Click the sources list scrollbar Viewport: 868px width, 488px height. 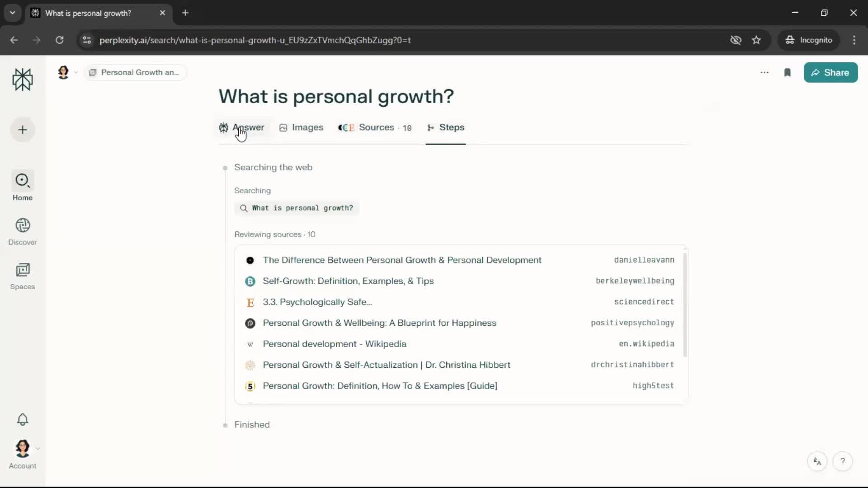coord(685,305)
